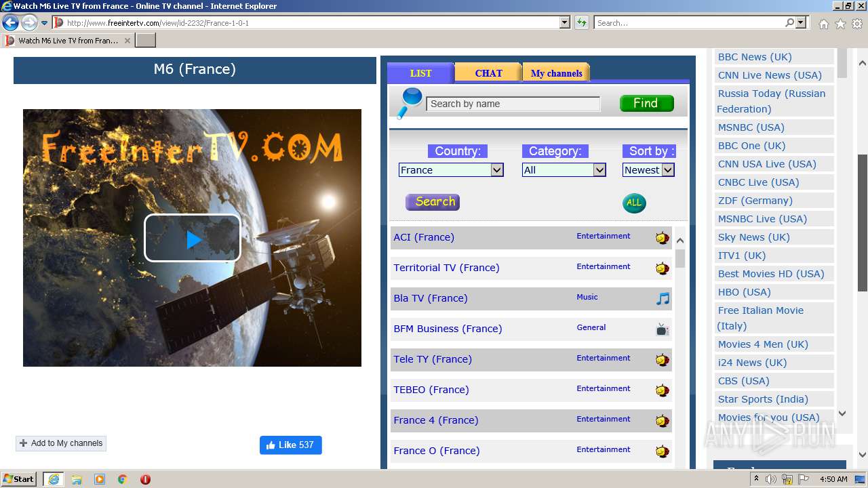
Task: Open Territorial TV (France) channel link
Action: (x=446, y=268)
